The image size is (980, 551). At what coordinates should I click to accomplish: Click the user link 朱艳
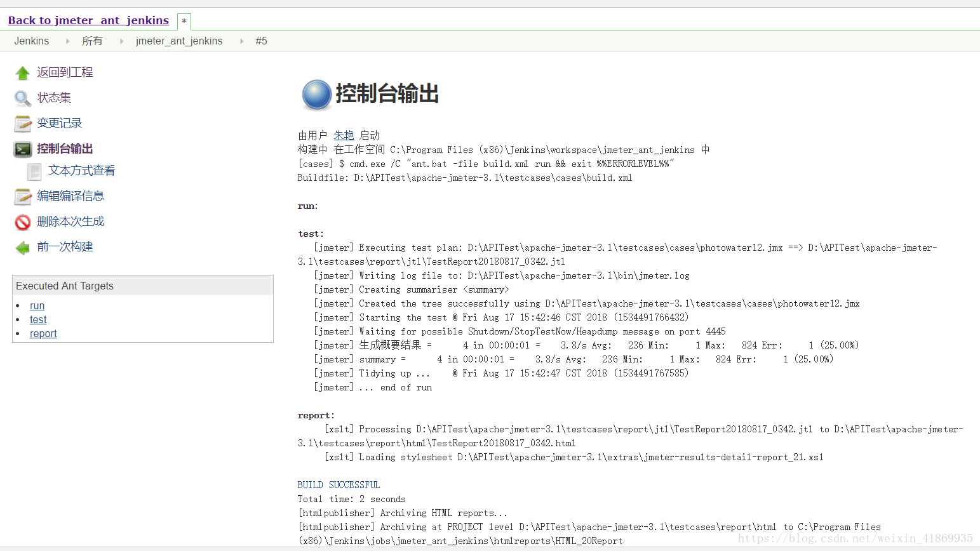[344, 135]
